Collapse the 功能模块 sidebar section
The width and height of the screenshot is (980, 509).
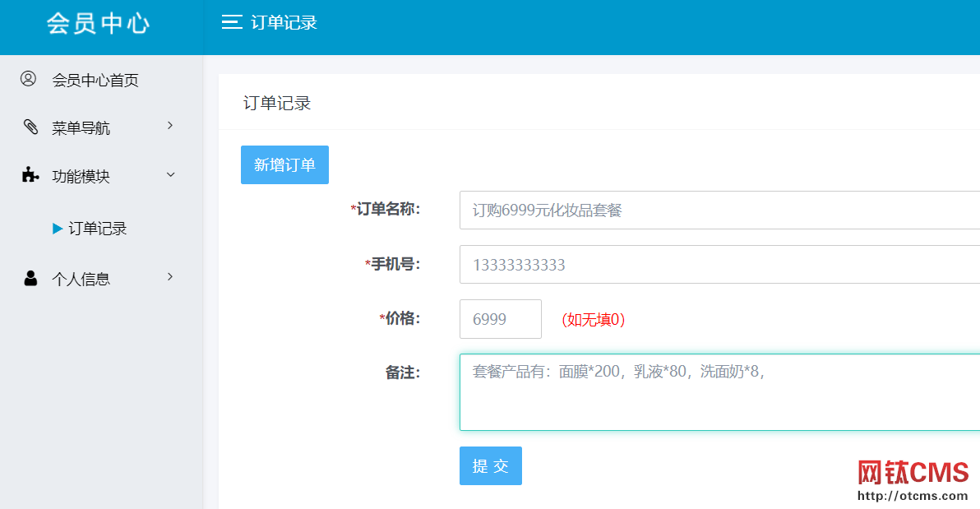[x=92, y=174]
